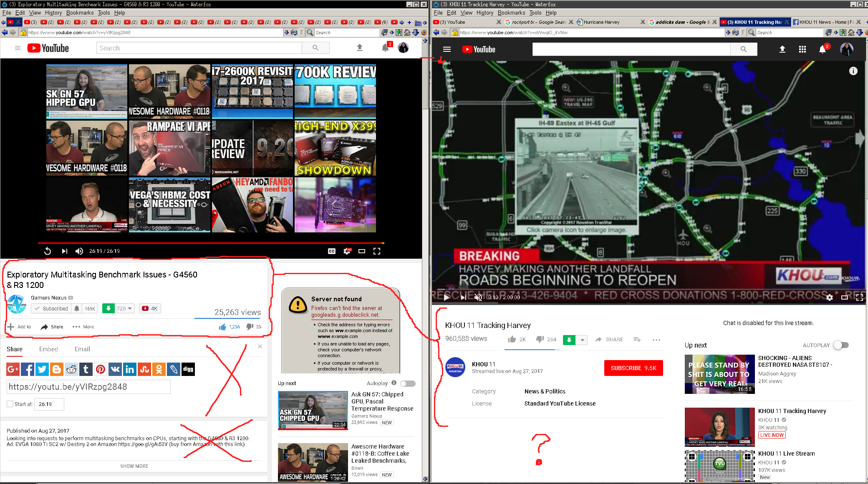The height and width of the screenshot is (484, 868).
Task: Enable AUTOPLAY switch in right window
Action: click(x=841, y=345)
